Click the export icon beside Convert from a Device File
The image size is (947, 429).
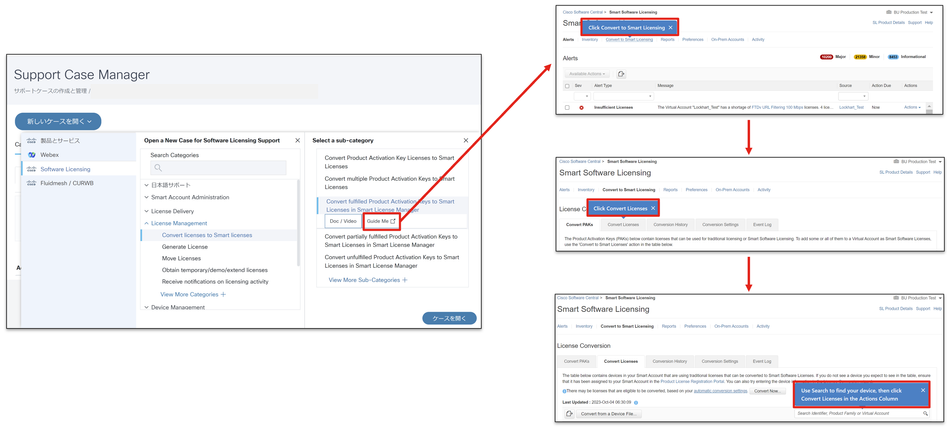pos(568,414)
